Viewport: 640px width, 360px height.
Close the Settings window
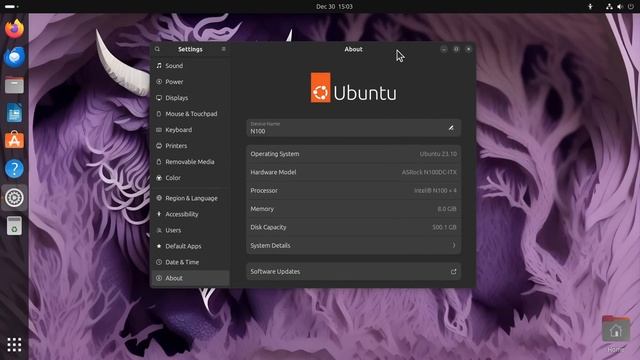pos(469,49)
